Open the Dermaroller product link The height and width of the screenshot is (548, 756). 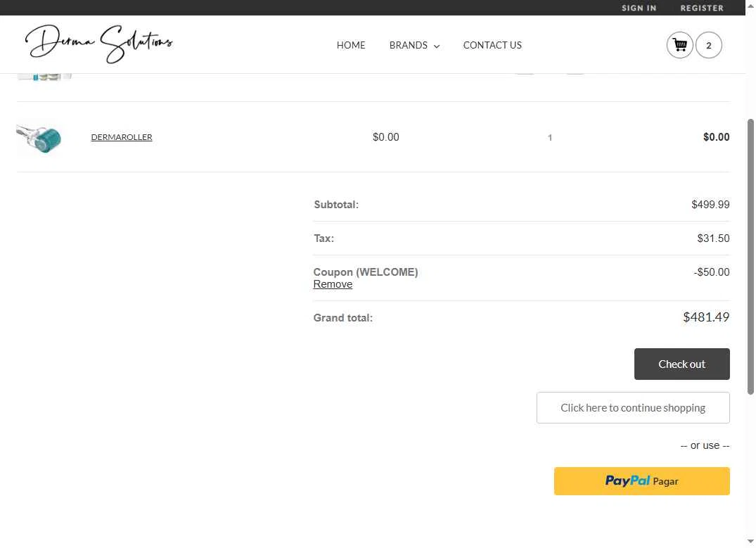(122, 137)
